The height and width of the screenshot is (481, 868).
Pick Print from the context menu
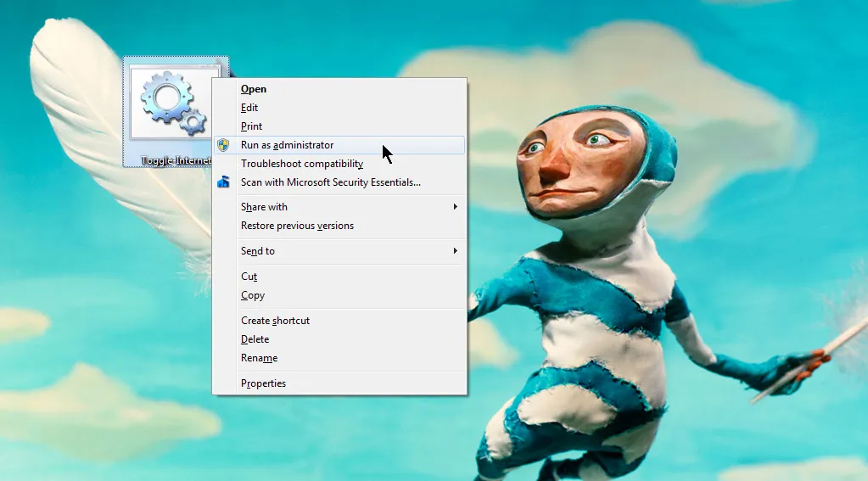point(251,126)
